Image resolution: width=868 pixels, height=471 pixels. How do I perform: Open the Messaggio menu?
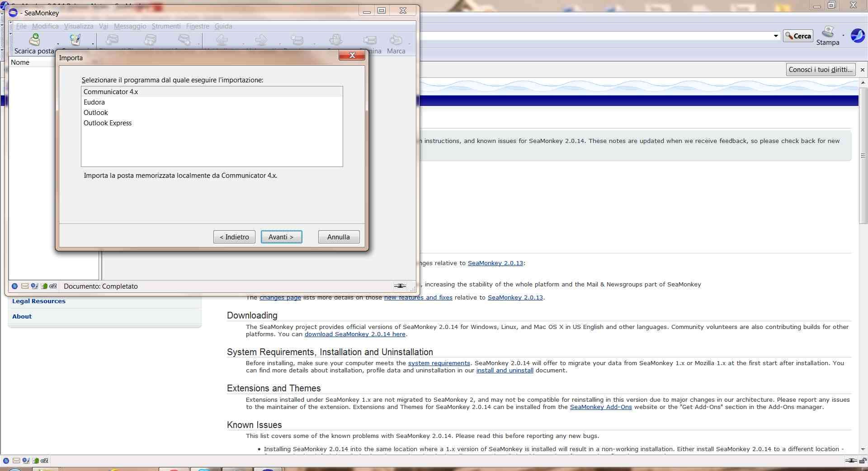[130, 26]
